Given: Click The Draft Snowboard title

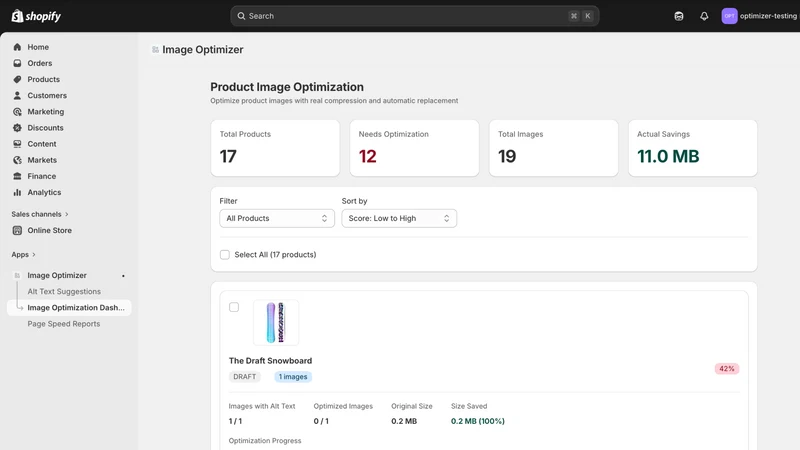Looking at the screenshot, I should (x=270, y=361).
